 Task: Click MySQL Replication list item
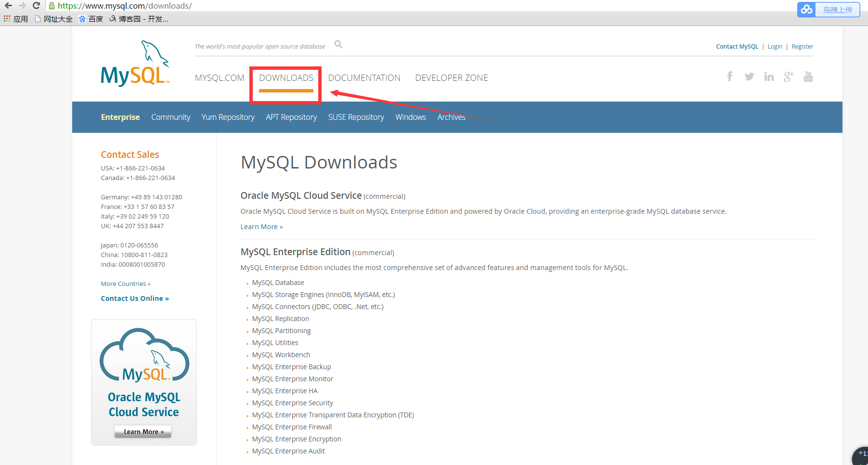pyautogui.click(x=281, y=319)
